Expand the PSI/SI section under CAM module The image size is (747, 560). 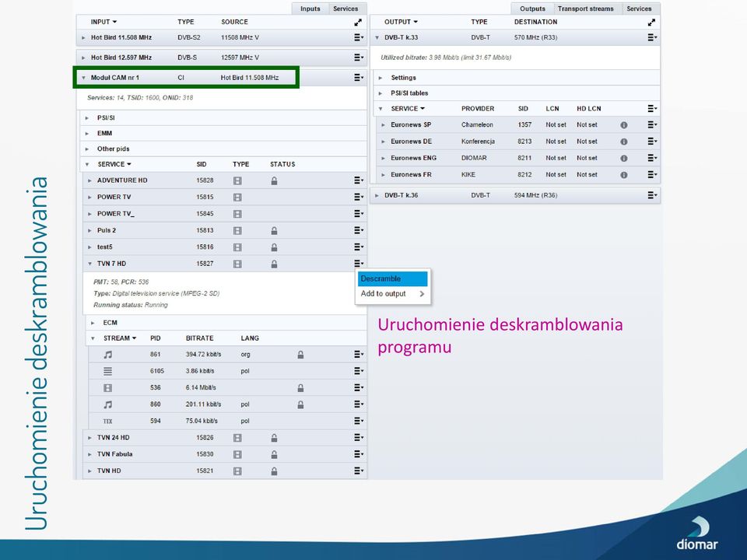pyautogui.click(x=86, y=118)
